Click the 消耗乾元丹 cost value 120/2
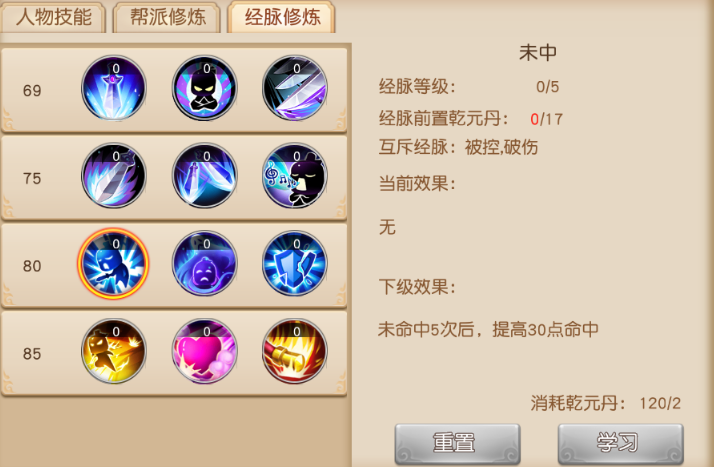Viewport: 714px width, 467px height. tap(660, 403)
